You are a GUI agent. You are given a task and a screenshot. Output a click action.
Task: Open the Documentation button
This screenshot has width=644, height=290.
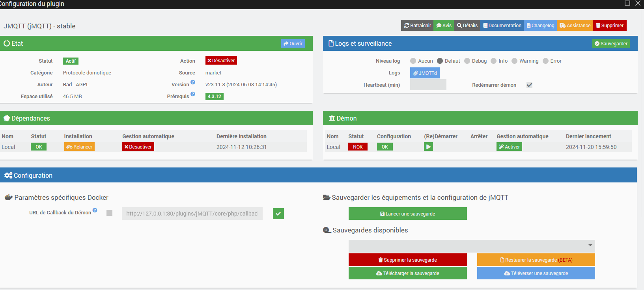(x=502, y=25)
